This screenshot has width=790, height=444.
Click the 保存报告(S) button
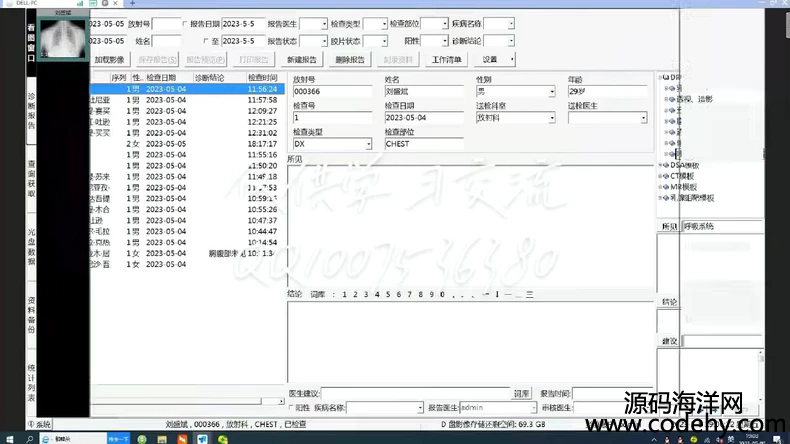coord(157,59)
